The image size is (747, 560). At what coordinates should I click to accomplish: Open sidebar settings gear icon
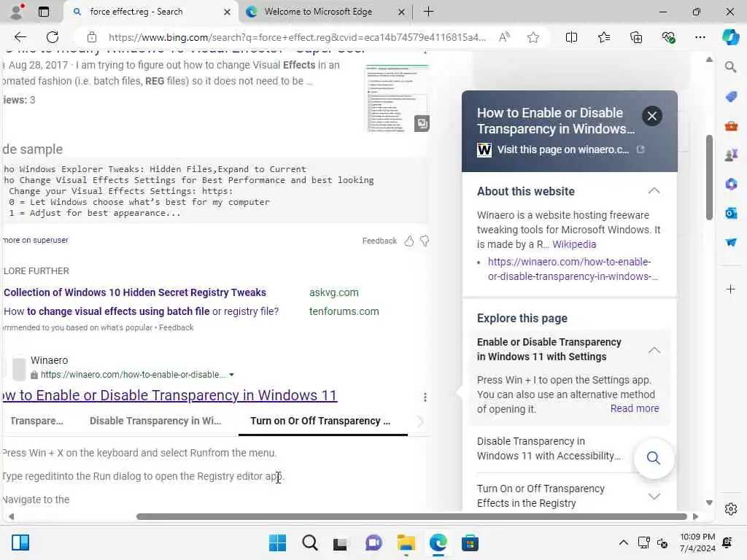[x=731, y=509]
